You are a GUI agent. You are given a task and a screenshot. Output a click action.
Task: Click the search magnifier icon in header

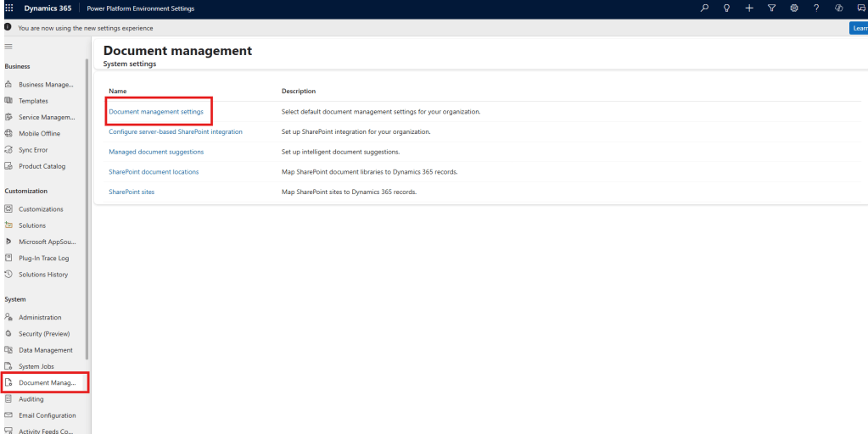(704, 8)
